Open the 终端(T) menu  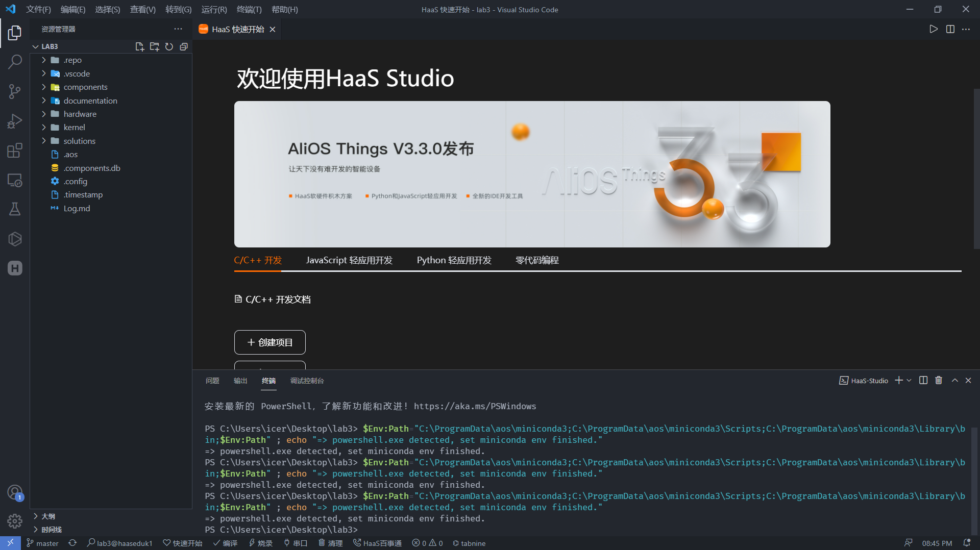coord(249,9)
